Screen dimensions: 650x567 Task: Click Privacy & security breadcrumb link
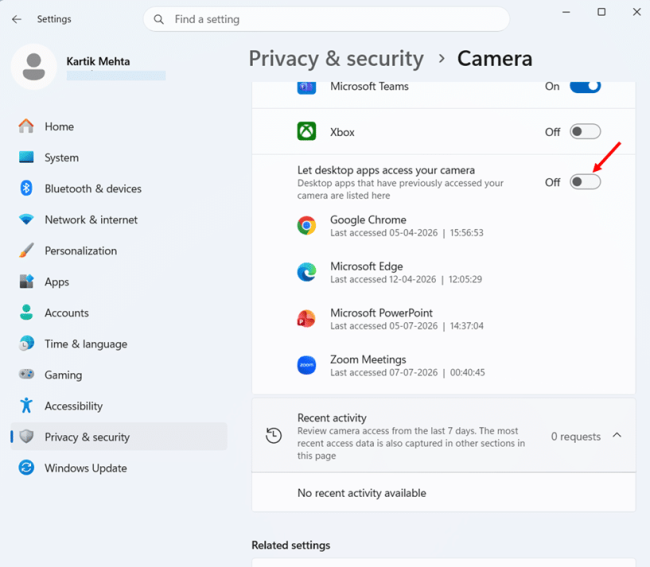336,58
